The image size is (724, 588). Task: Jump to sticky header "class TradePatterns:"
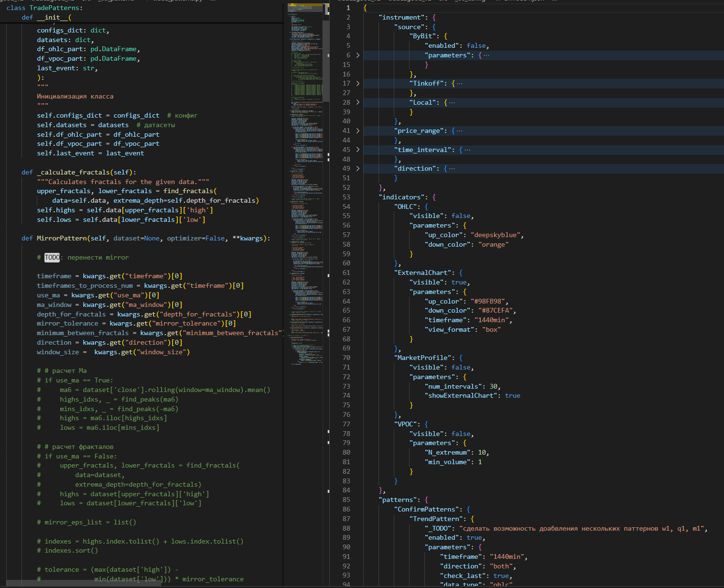(x=44, y=8)
